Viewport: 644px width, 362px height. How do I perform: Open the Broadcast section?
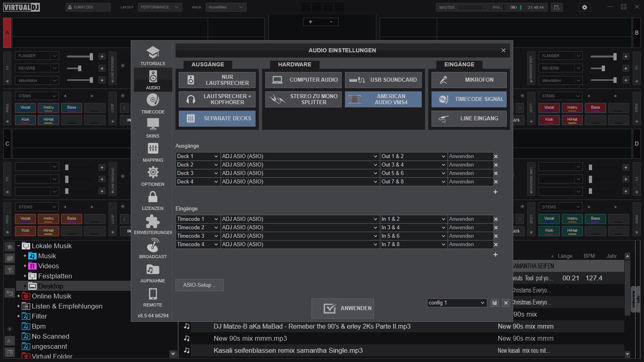[153, 249]
